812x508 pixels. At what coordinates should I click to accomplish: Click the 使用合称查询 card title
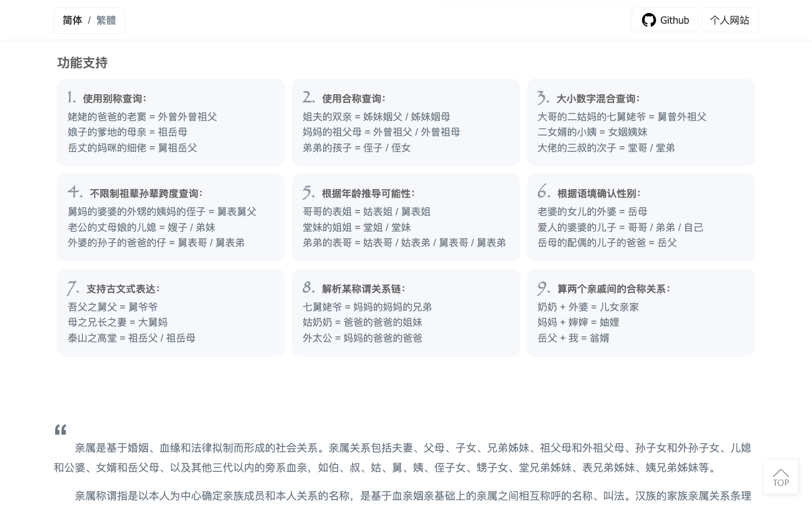click(x=354, y=98)
